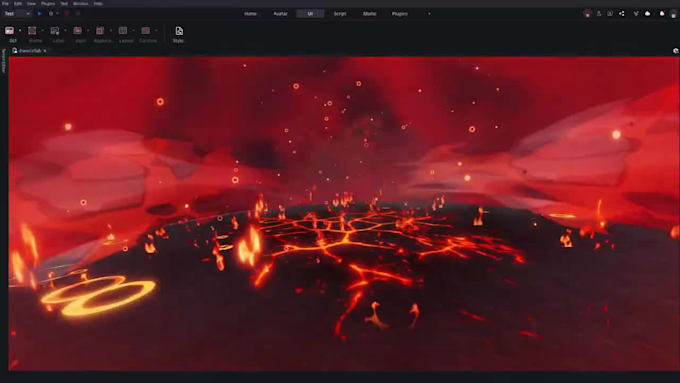Click the share icon in top-right toolbar

tap(622, 14)
